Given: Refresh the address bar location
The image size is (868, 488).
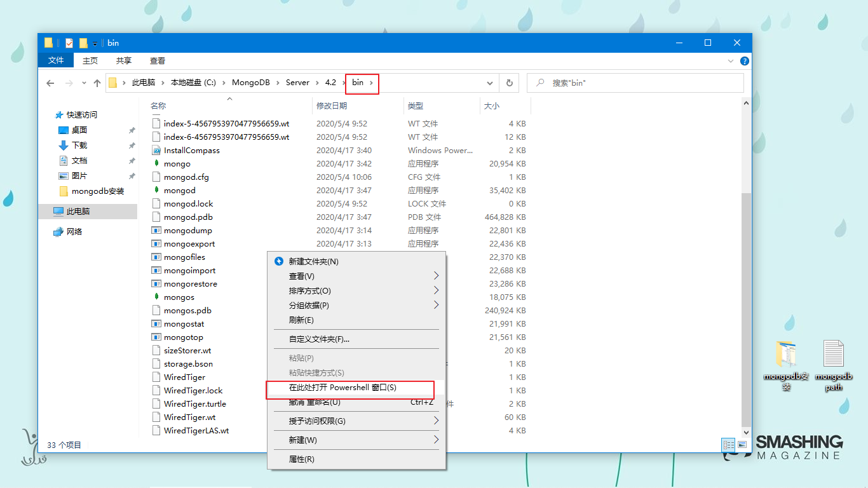Looking at the screenshot, I should 510,83.
